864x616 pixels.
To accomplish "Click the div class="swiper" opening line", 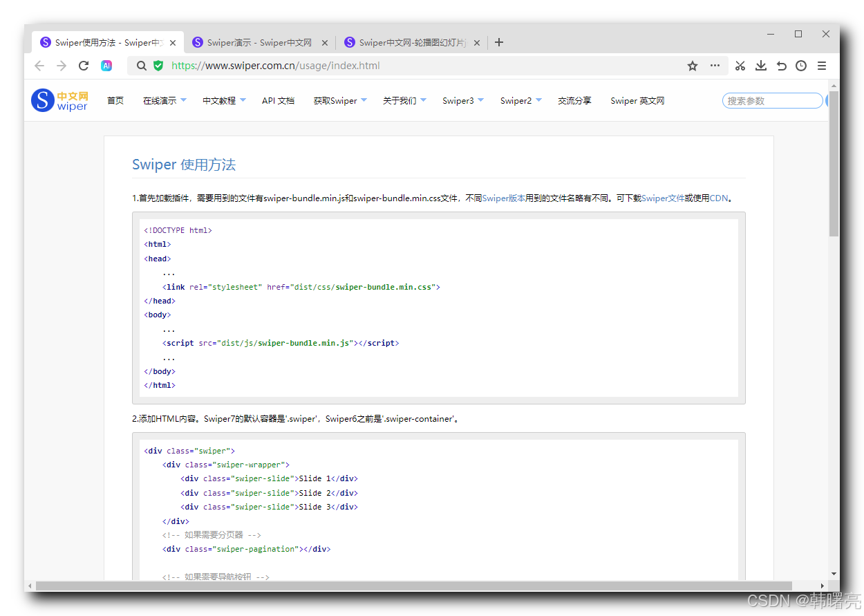I will [189, 451].
